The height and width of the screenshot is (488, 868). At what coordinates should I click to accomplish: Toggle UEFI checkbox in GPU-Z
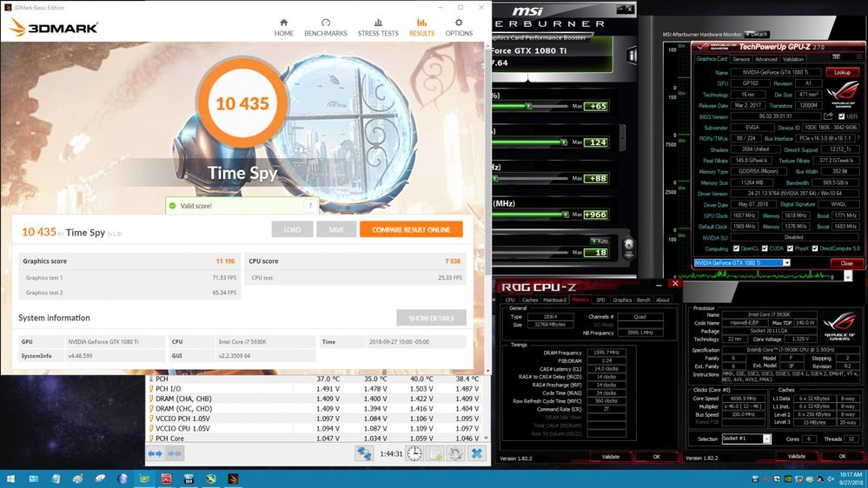point(841,116)
